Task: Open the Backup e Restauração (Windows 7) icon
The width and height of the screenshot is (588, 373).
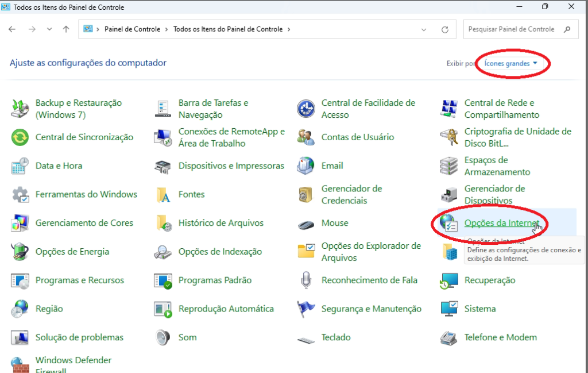Action: 20,109
